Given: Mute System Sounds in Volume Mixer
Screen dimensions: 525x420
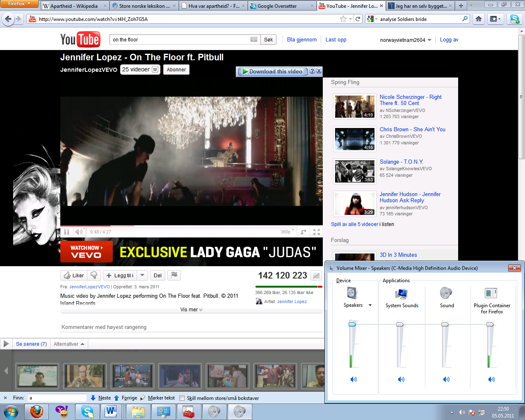Looking at the screenshot, I should 401,379.
